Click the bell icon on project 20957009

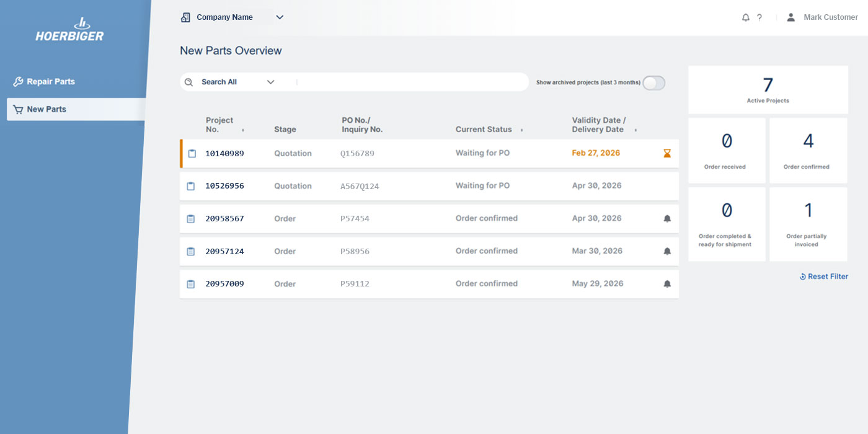point(666,283)
